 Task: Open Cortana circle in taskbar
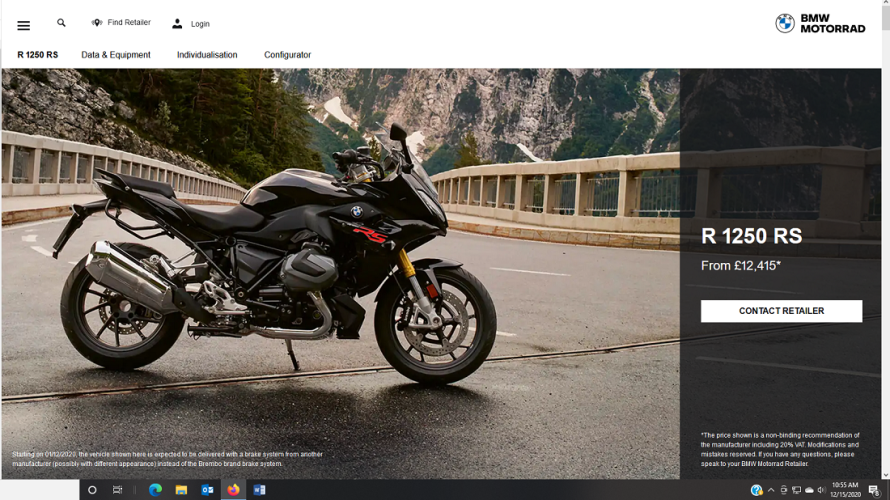point(92,490)
